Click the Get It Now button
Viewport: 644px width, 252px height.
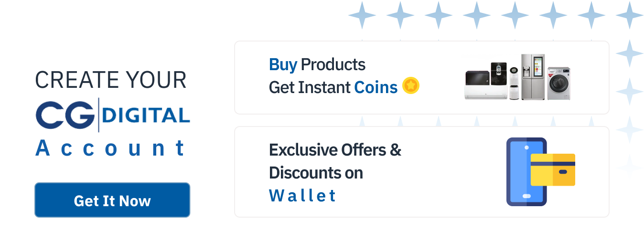click(112, 200)
